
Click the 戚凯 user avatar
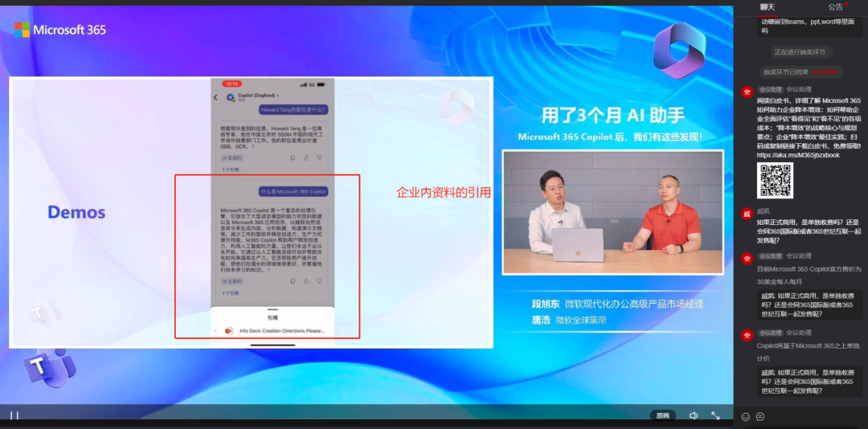pyautogui.click(x=747, y=214)
